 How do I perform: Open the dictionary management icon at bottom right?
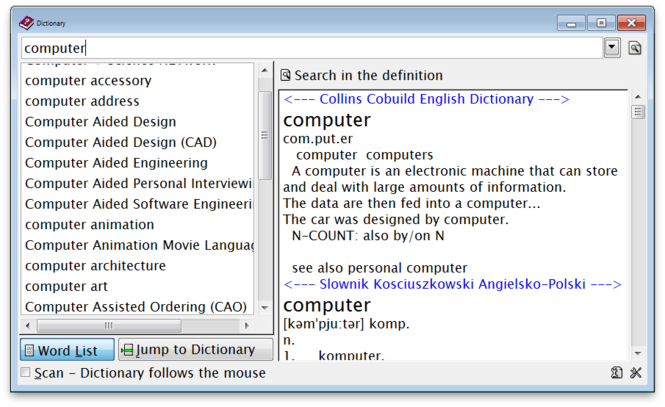616,373
